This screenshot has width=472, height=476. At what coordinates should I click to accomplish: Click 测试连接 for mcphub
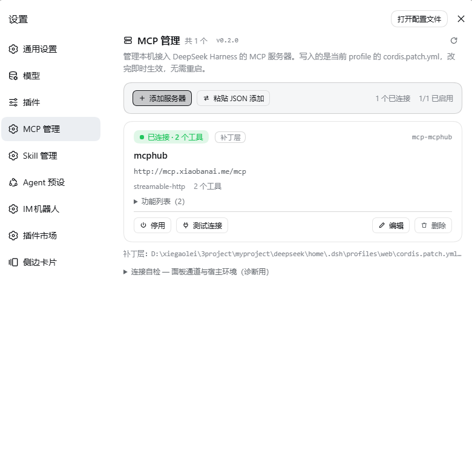pos(202,225)
